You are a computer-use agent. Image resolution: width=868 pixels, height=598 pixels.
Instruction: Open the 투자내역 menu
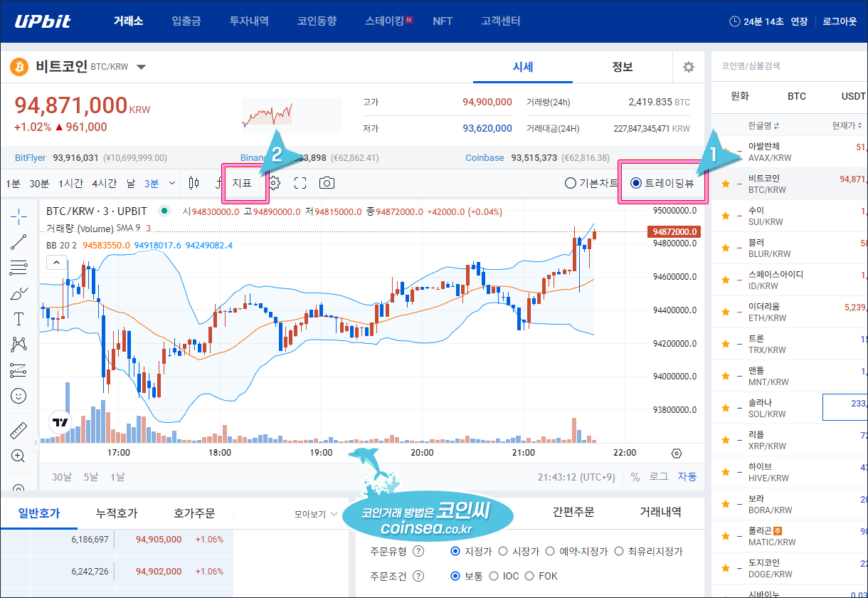(x=249, y=21)
